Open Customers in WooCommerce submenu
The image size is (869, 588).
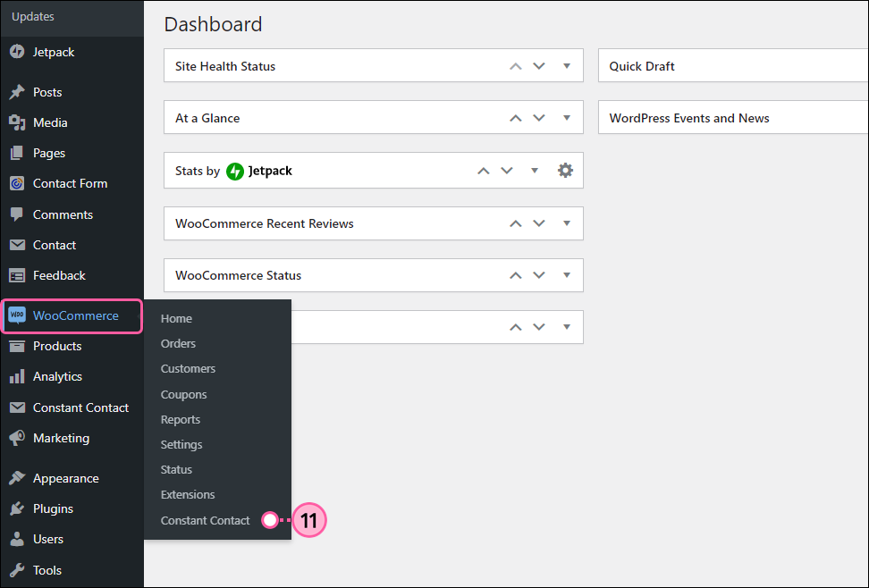(188, 368)
